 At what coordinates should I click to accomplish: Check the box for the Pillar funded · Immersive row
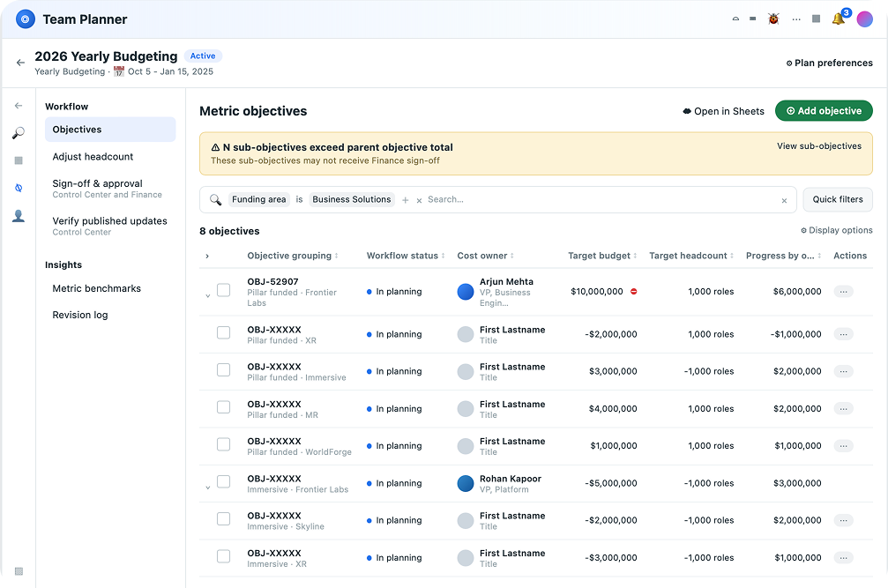224,370
